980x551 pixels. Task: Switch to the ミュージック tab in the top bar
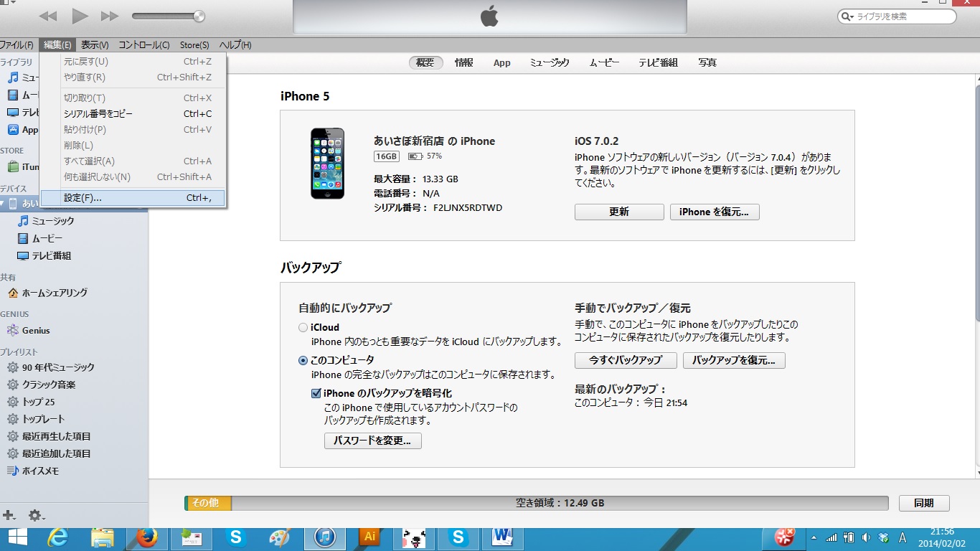[550, 62]
